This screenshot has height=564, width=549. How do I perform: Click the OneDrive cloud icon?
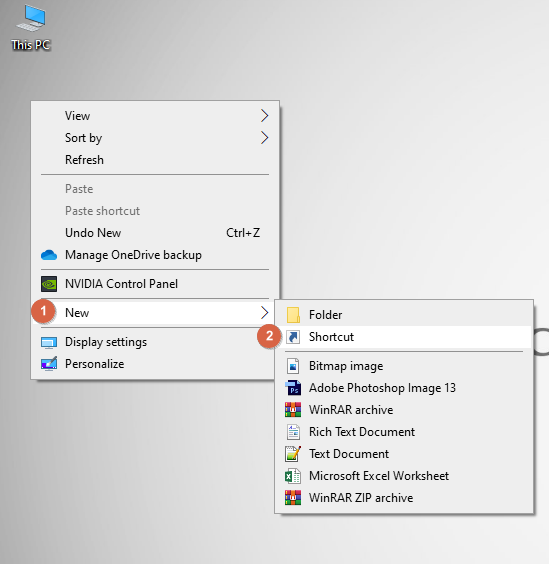coord(49,255)
